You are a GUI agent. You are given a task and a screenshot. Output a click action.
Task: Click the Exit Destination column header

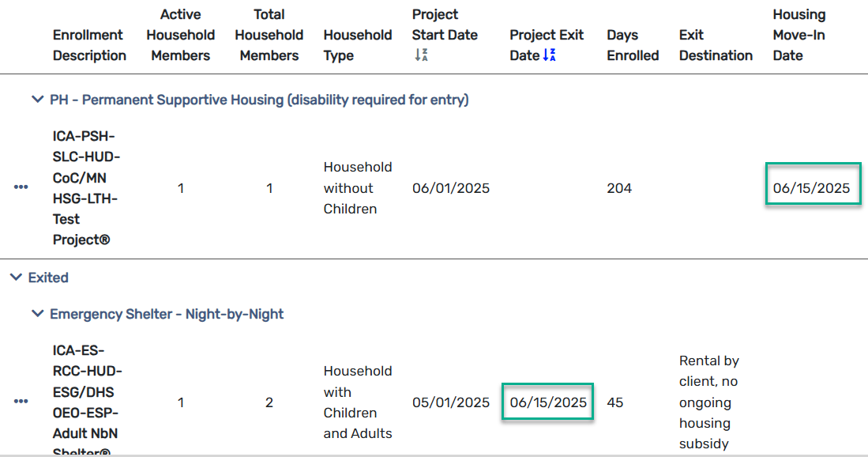[716, 45]
